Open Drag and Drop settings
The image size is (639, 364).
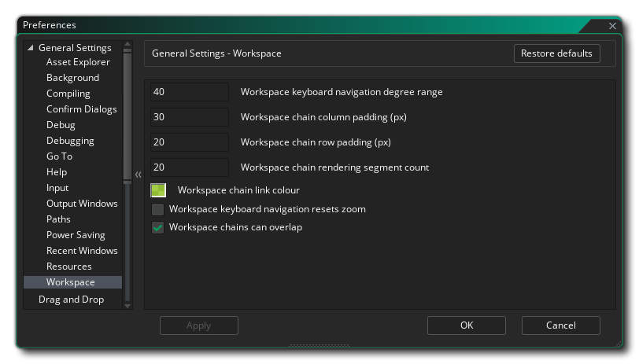71,300
